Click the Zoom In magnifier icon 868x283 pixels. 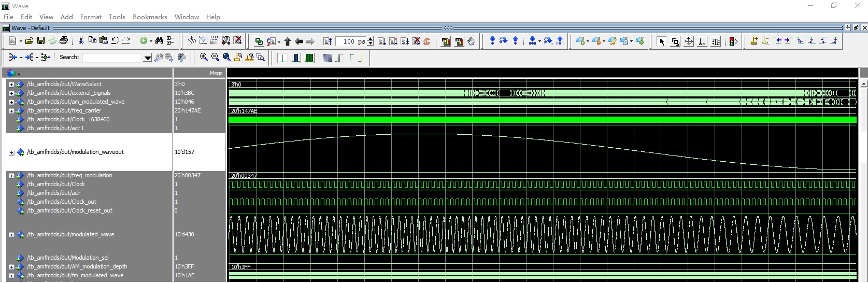[204, 58]
